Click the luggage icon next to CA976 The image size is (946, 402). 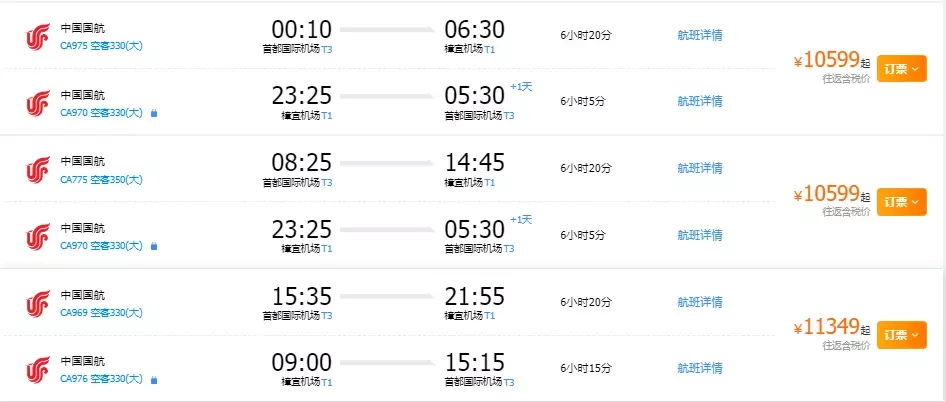click(154, 380)
